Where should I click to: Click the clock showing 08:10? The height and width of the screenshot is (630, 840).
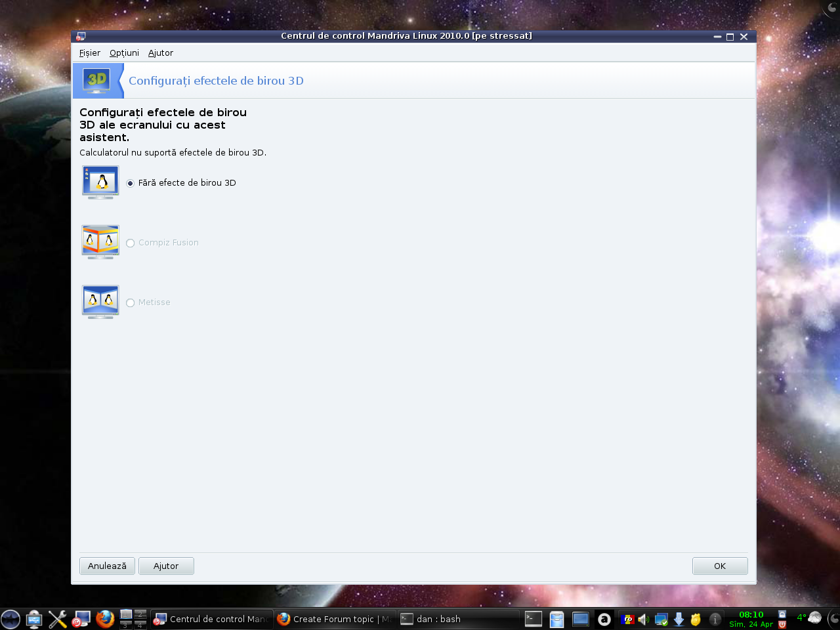(x=751, y=619)
